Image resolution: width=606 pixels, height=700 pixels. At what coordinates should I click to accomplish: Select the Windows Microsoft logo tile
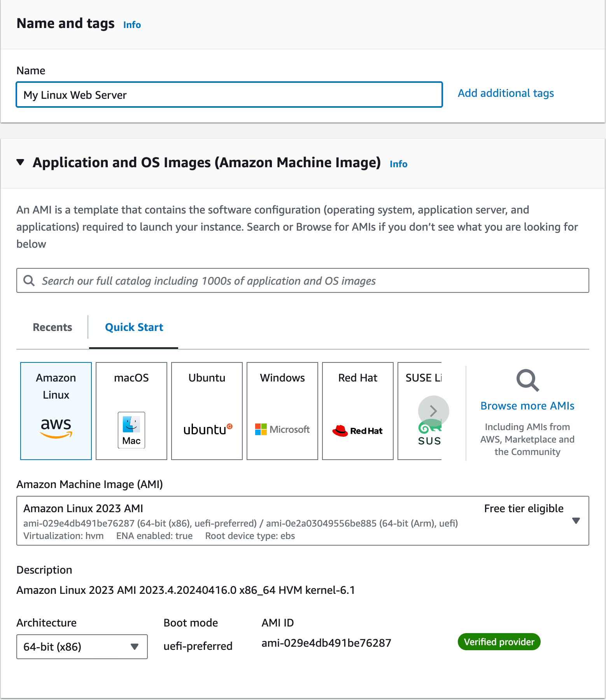coord(282,411)
